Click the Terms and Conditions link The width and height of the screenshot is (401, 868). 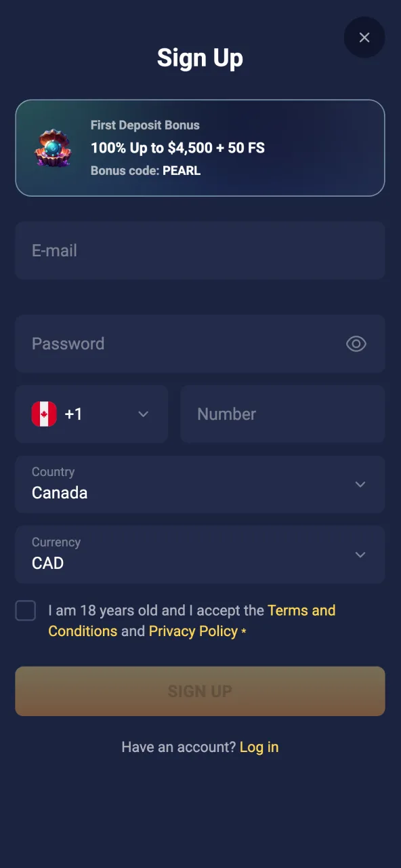point(302,610)
